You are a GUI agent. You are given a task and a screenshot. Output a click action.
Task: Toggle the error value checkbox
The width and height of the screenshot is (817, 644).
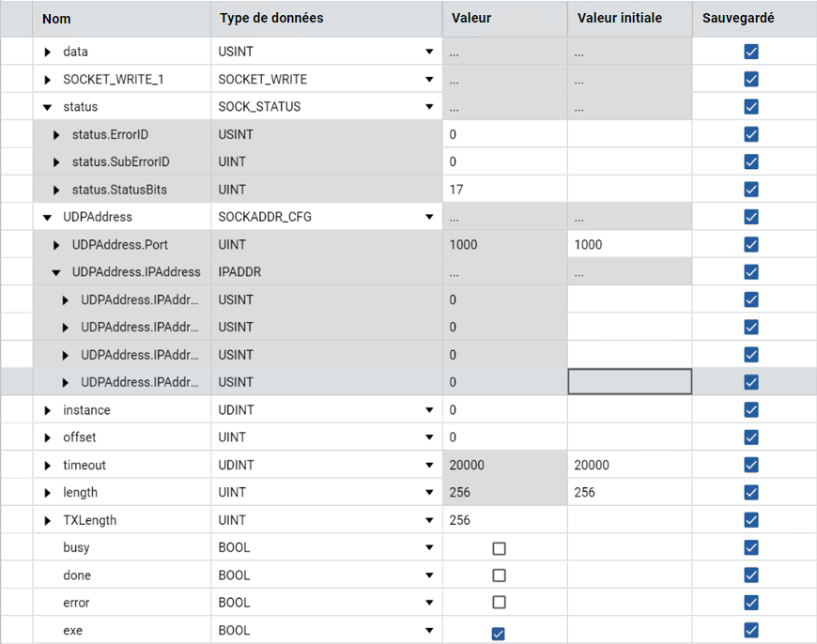tap(500, 603)
